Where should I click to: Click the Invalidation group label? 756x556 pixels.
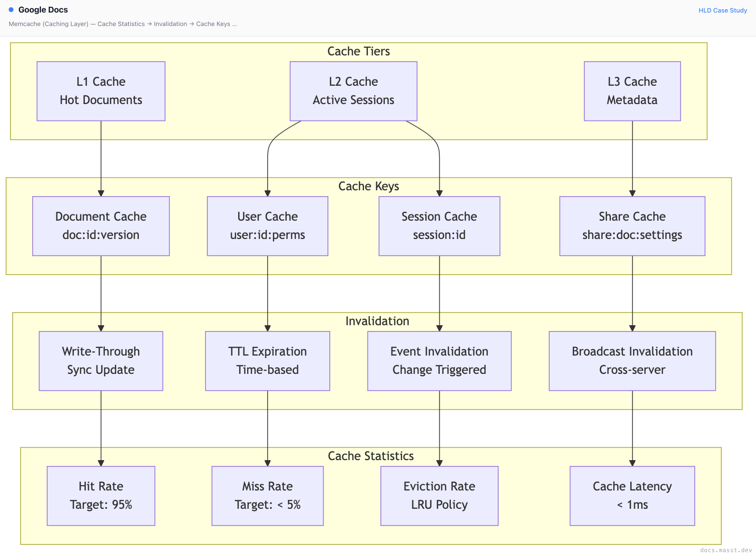pyautogui.click(x=378, y=321)
